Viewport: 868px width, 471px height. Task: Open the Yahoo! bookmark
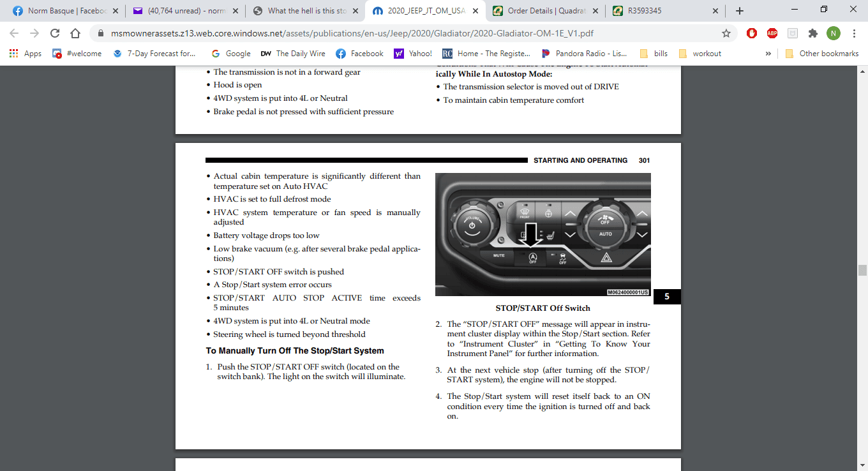pos(413,54)
